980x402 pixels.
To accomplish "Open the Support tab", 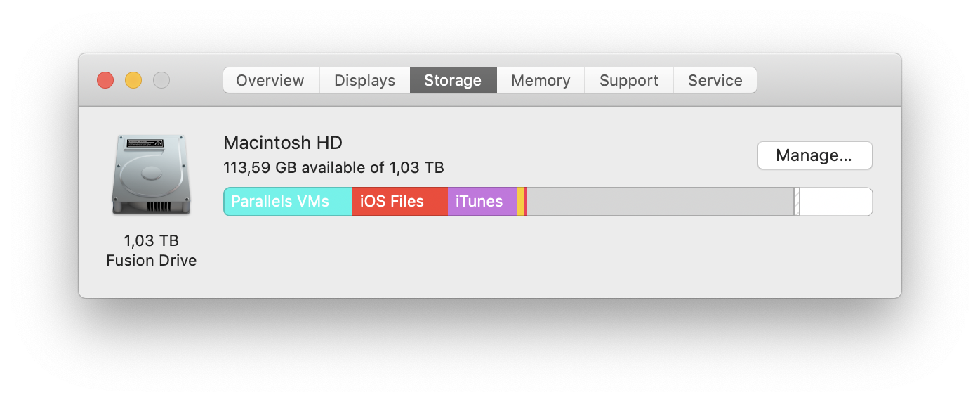I will coord(629,80).
